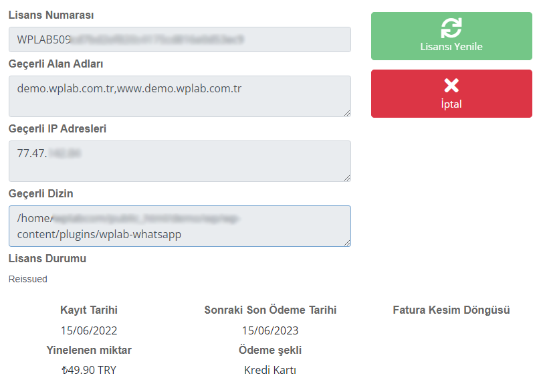Click the resize grip of Geçerli Dizin box
Screen dimensions: 537x392
pos(347,243)
